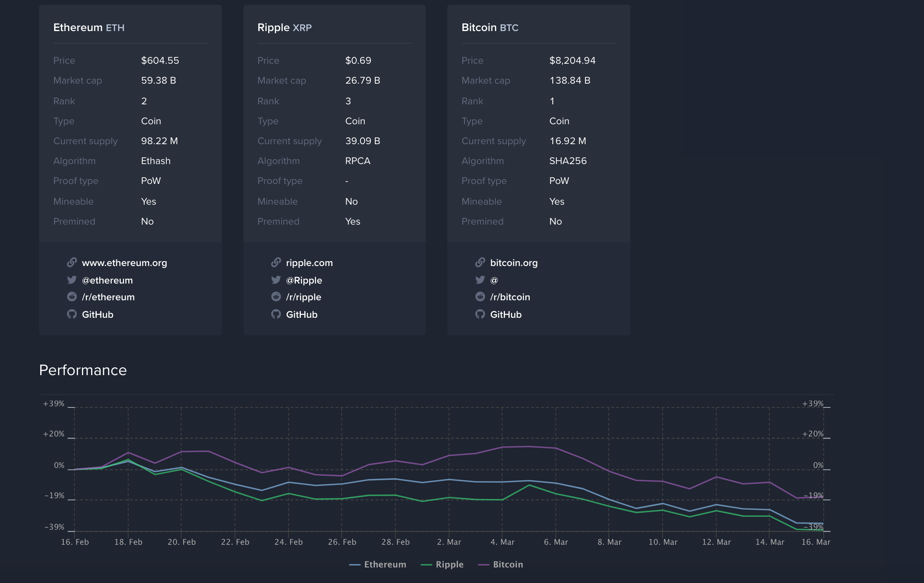Open the /r/ethereum subreddit link
924x583 pixels.
coord(108,297)
